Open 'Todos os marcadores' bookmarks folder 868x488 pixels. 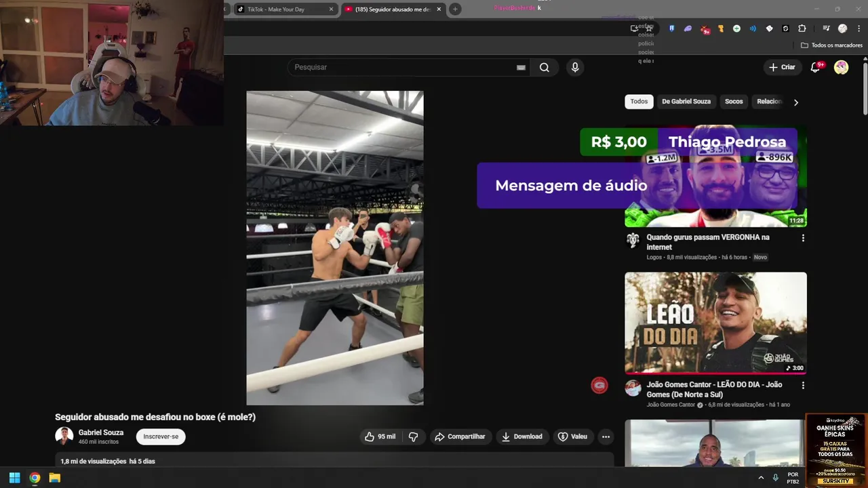831,45
